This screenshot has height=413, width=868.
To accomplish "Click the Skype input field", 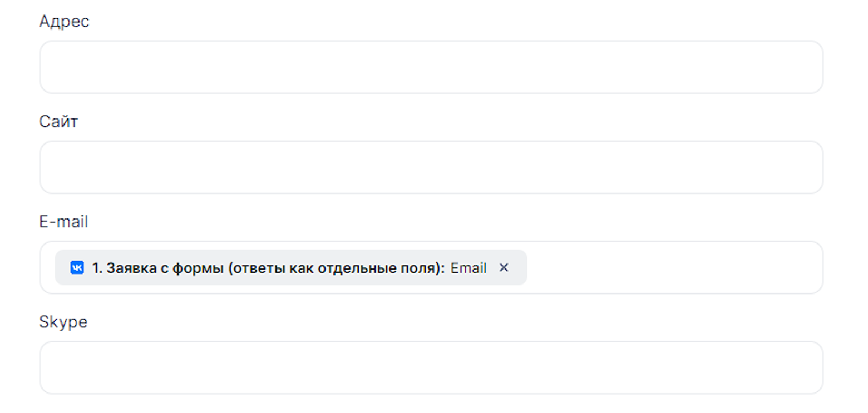I will click(431, 367).
